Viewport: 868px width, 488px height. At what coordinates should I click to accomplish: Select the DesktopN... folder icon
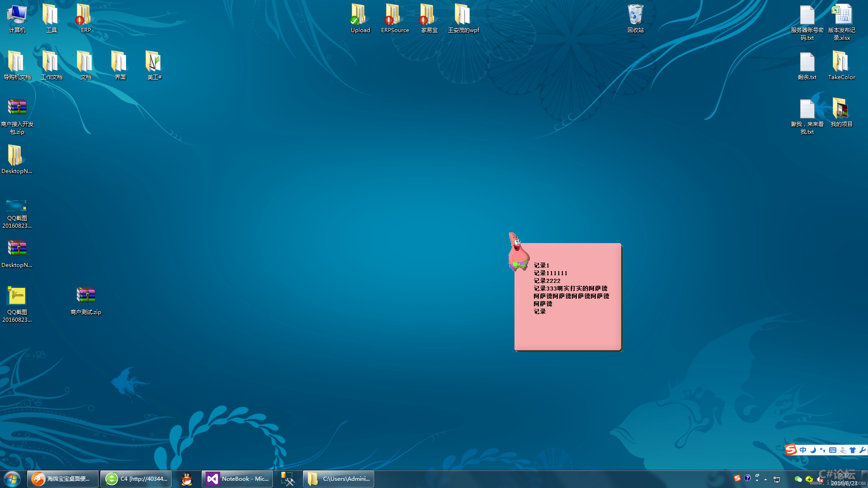pyautogui.click(x=17, y=160)
